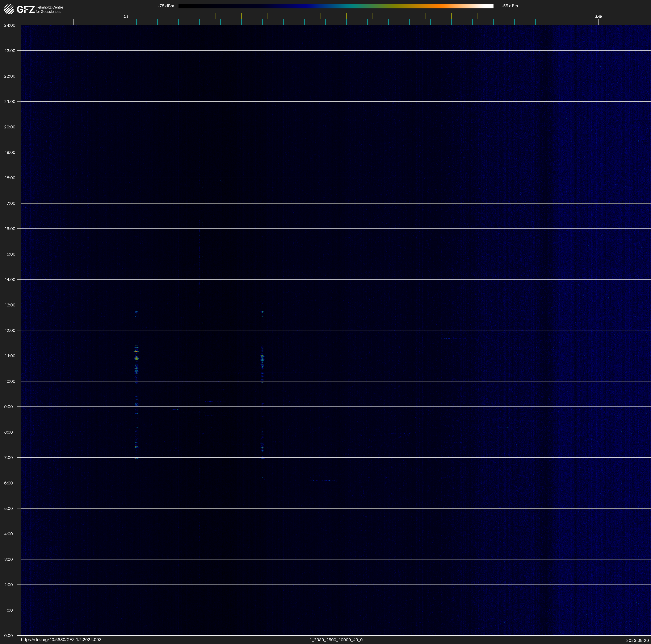Viewport: 651px width, 644px height.
Task: Click the -55 dBm scale label
Action: (x=510, y=6)
